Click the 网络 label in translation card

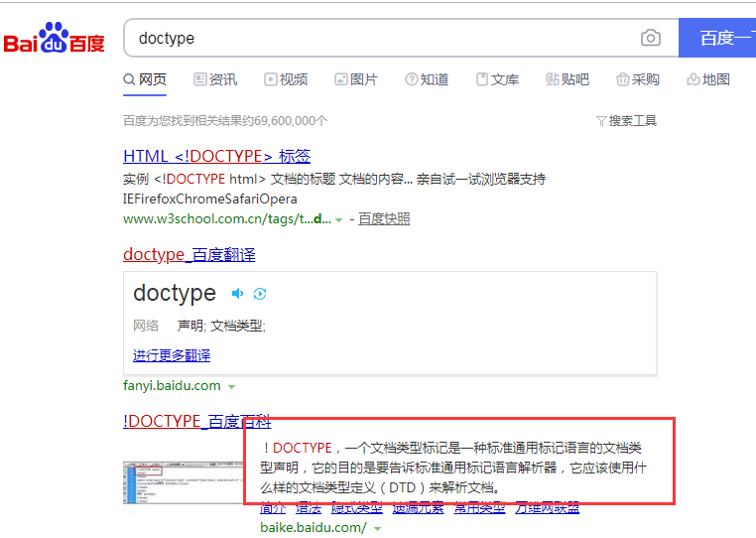[x=146, y=326]
